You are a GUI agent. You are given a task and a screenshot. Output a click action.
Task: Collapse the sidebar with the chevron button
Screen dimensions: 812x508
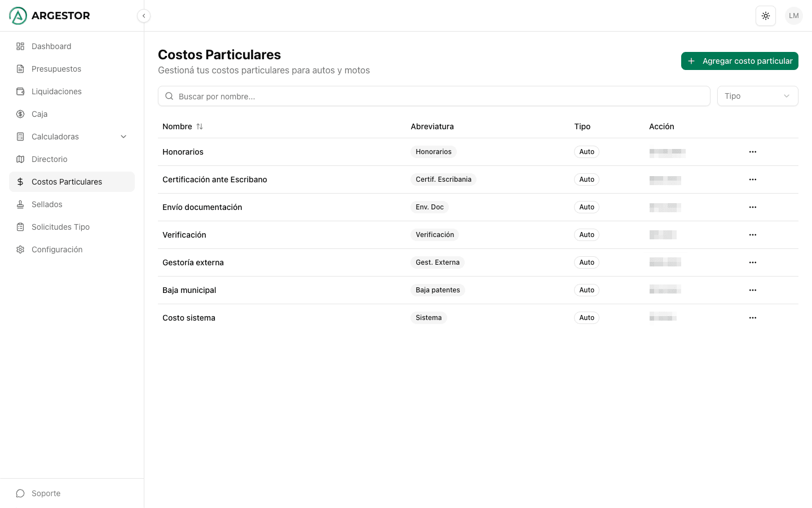click(x=144, y=16)
